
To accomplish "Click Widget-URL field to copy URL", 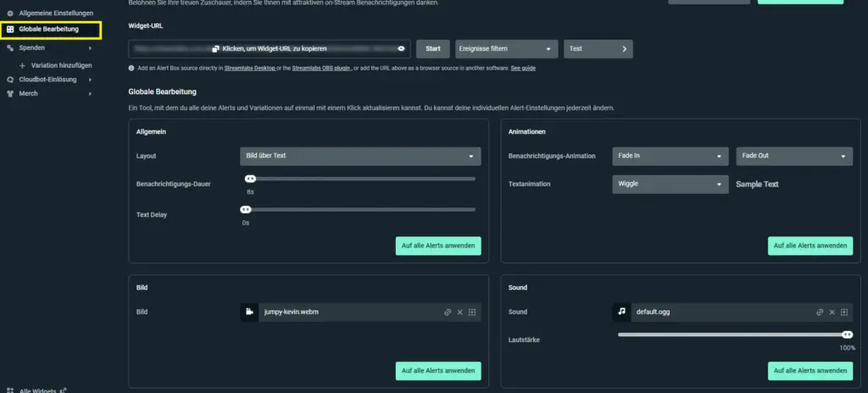I will [x=270, y=49].
